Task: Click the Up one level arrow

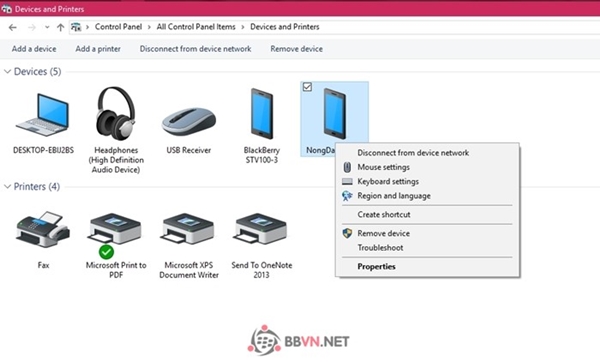Action: pos(60,28)
